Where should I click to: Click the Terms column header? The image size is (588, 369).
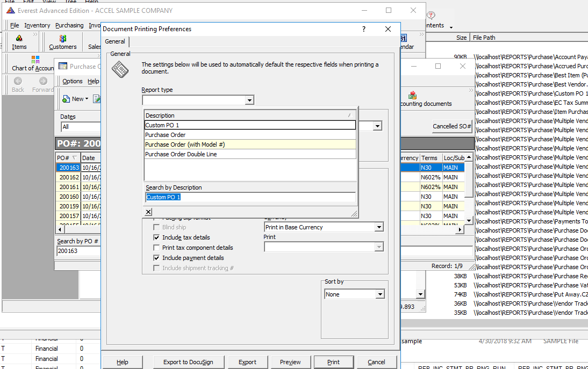point(431,158)
